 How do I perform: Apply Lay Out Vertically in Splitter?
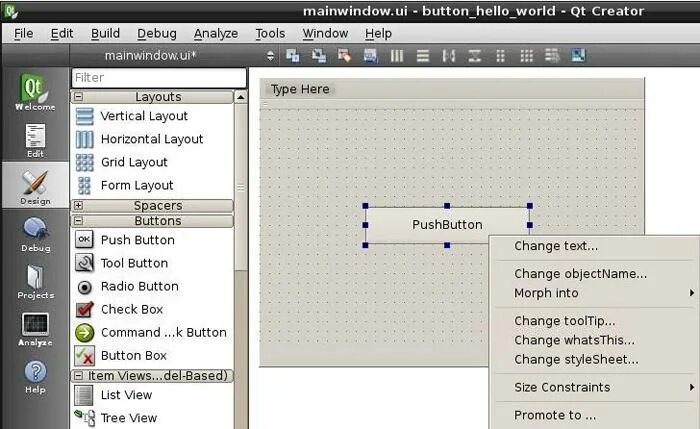point(475,56)
